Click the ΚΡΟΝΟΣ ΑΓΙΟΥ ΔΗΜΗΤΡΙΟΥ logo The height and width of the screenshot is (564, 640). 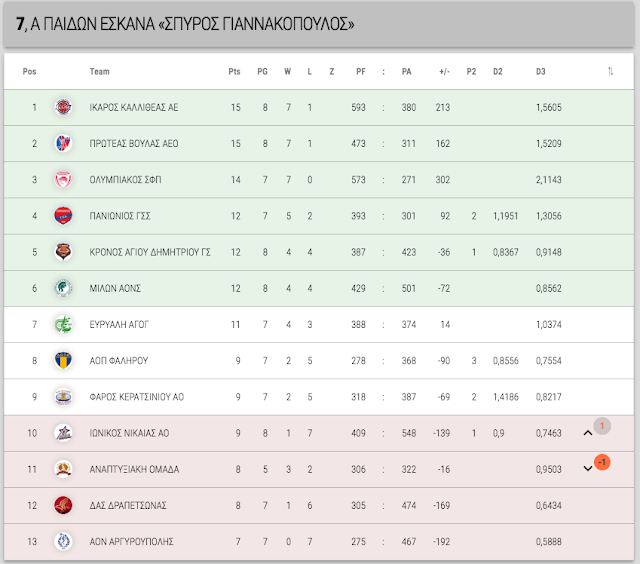pyautogui.click(x=63, y=252)
